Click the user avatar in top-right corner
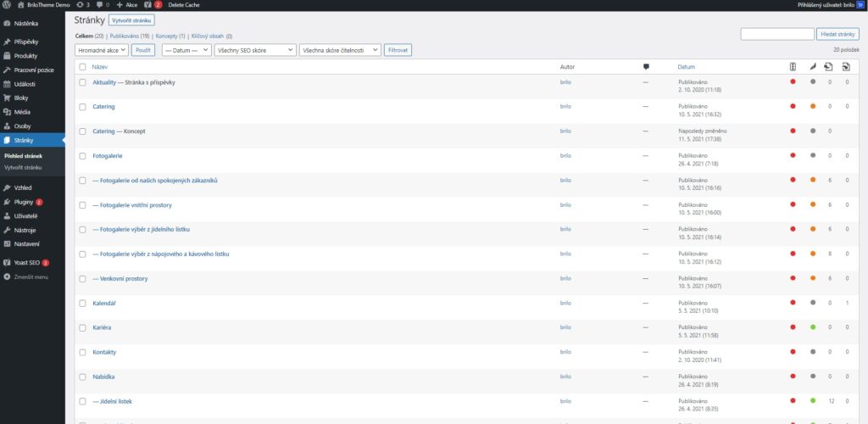The width and height of the screenshot is (868, 424). (858, 5)
